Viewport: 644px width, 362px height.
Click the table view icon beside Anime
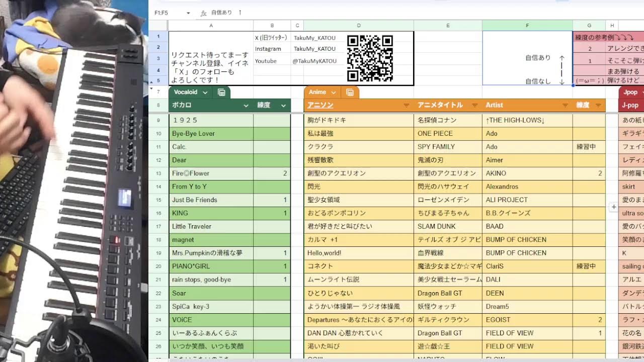pos(350,92)
